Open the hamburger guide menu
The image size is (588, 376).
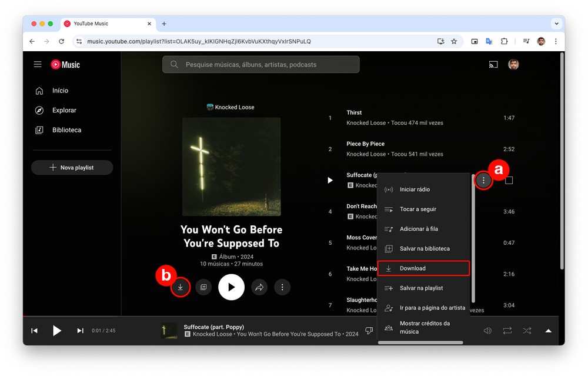[38, 65]
